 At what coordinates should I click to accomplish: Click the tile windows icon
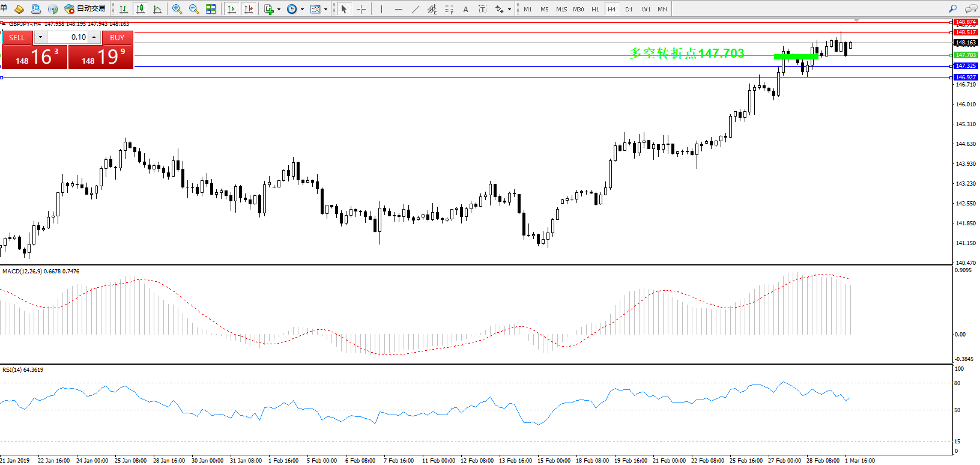[x=211, y=9]
